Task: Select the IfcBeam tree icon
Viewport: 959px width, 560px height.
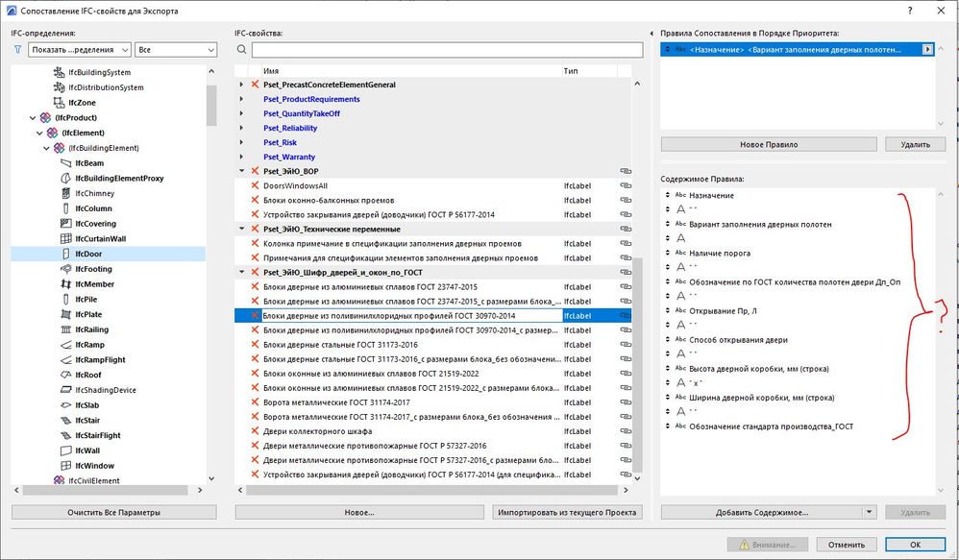Action: pyautogui.click(x=66, y=163)
